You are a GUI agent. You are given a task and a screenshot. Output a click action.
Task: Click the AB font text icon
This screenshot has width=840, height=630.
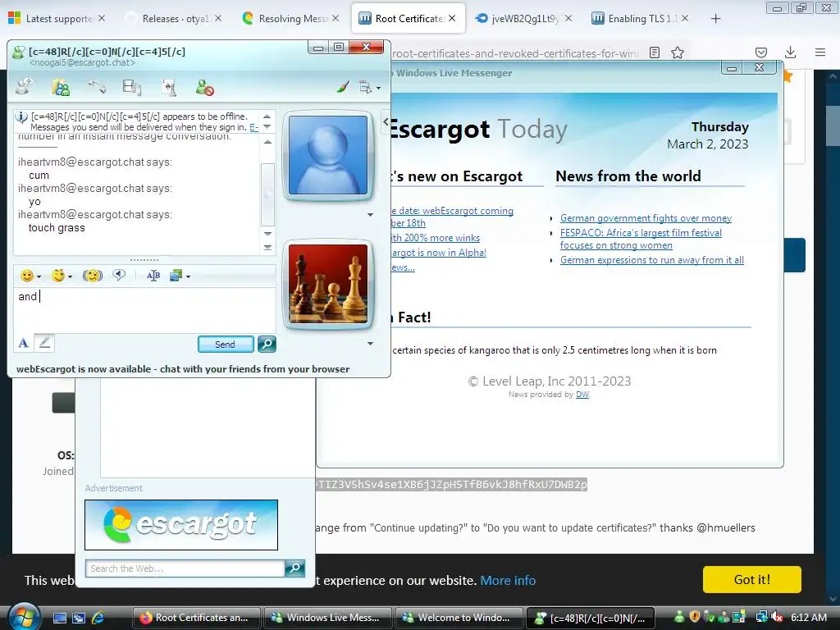click(153, 276)
